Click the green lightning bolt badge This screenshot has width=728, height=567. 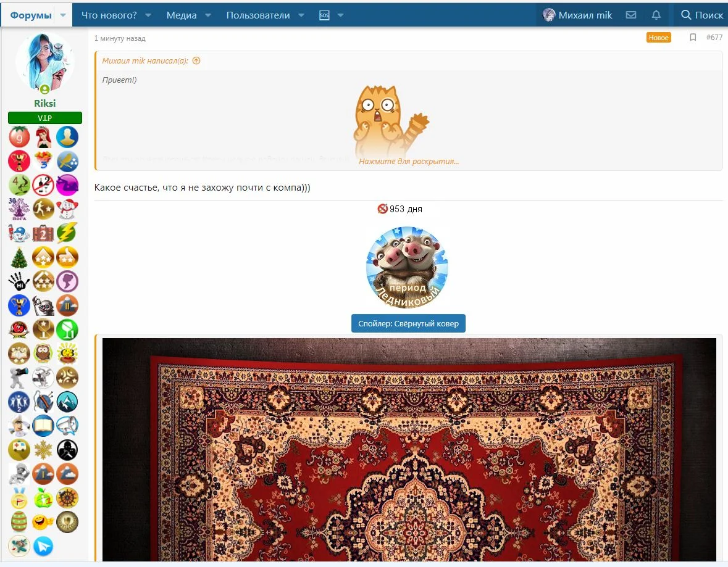[67, 233]
